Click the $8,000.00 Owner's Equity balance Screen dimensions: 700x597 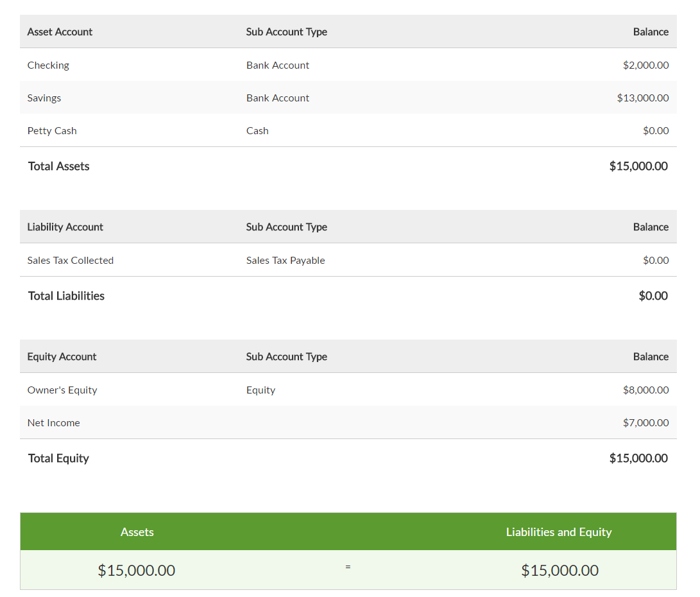coord(645,390)
